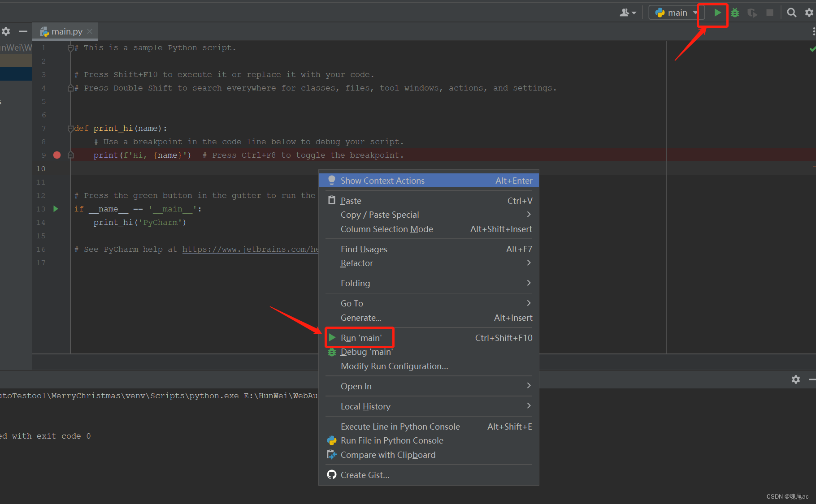Click the green inspection checkmark indicator

pos(812,48)
